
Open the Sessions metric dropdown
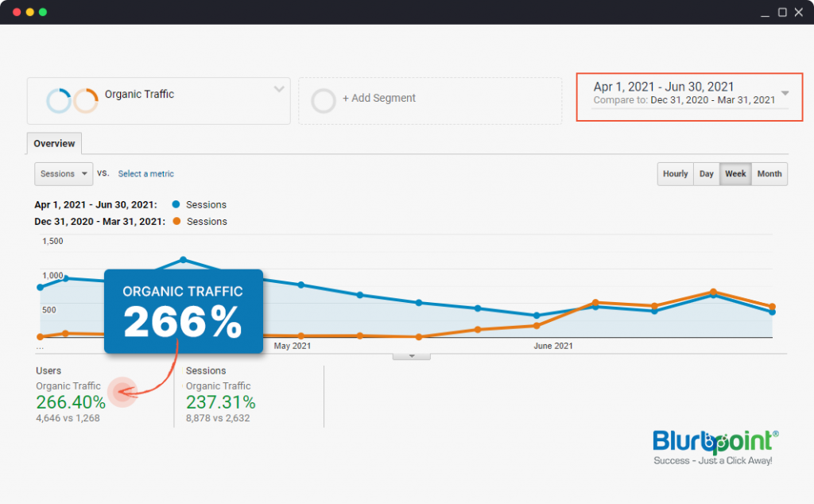click(x=63, y=174)
